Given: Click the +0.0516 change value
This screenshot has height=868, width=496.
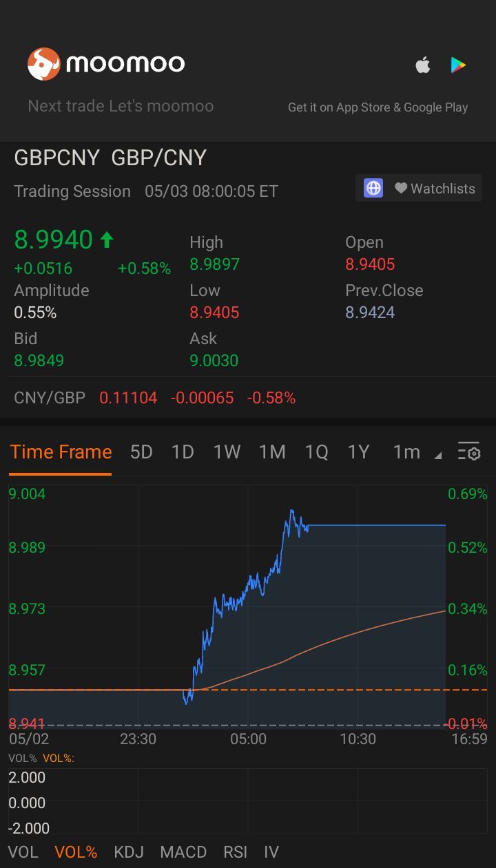Looking at the screenshot, I should (x=43, y=268).
